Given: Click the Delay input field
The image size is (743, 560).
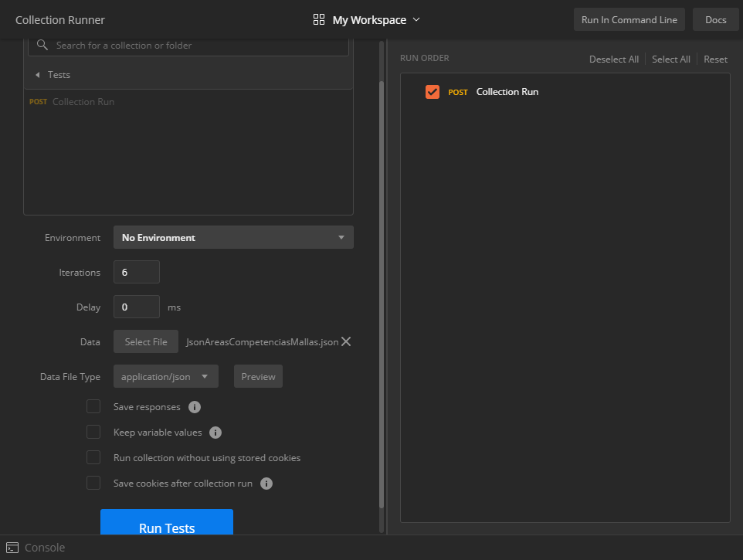Looking at the screenshot, I should tap(137, 307).
